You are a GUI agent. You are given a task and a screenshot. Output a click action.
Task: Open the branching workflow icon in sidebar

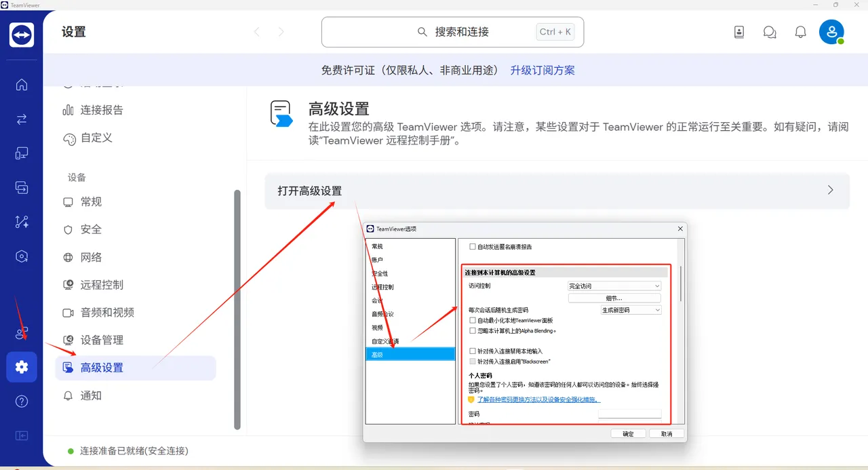[x=22, y=222]
